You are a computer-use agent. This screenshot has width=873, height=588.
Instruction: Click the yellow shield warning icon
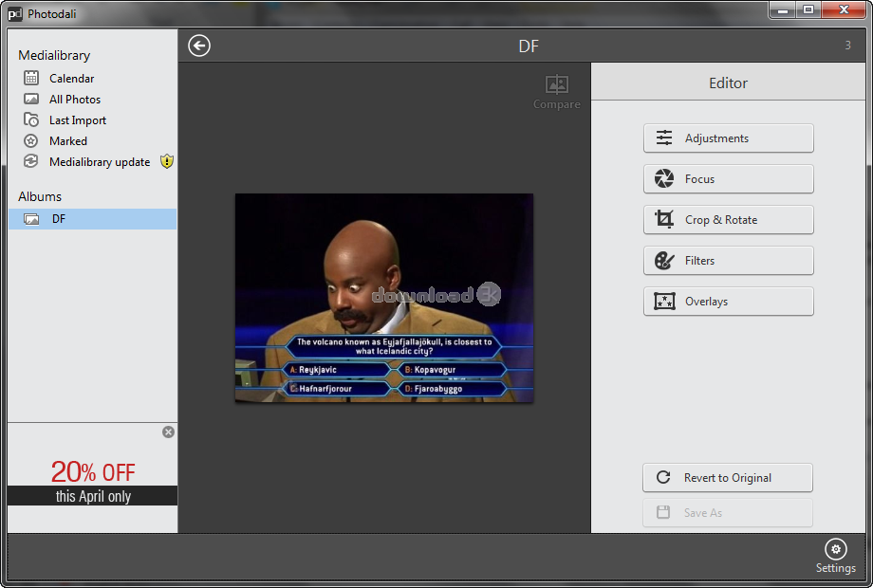point(166,161)
